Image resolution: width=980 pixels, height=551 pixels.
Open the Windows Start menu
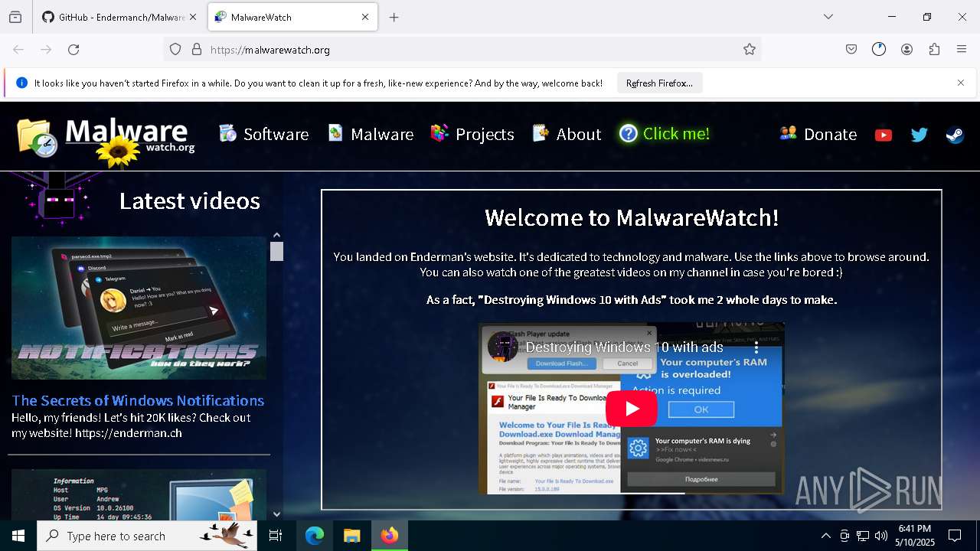pyautogui.click(x=18, y=536)
